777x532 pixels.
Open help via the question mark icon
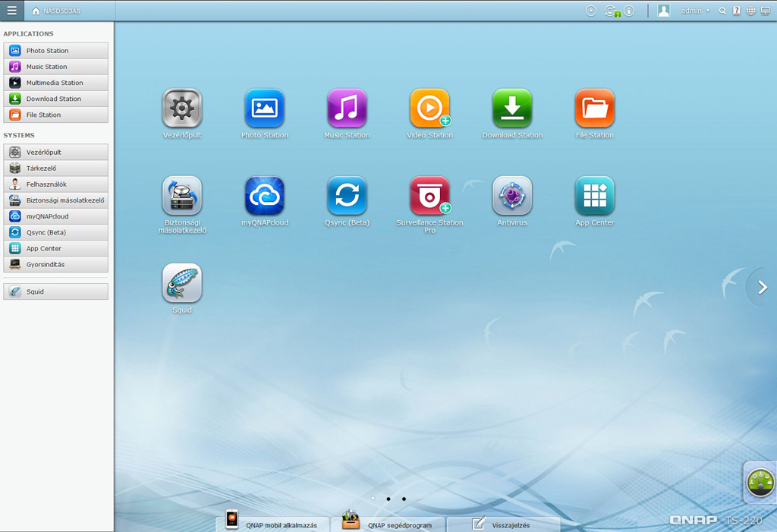[x=737, y=11]
